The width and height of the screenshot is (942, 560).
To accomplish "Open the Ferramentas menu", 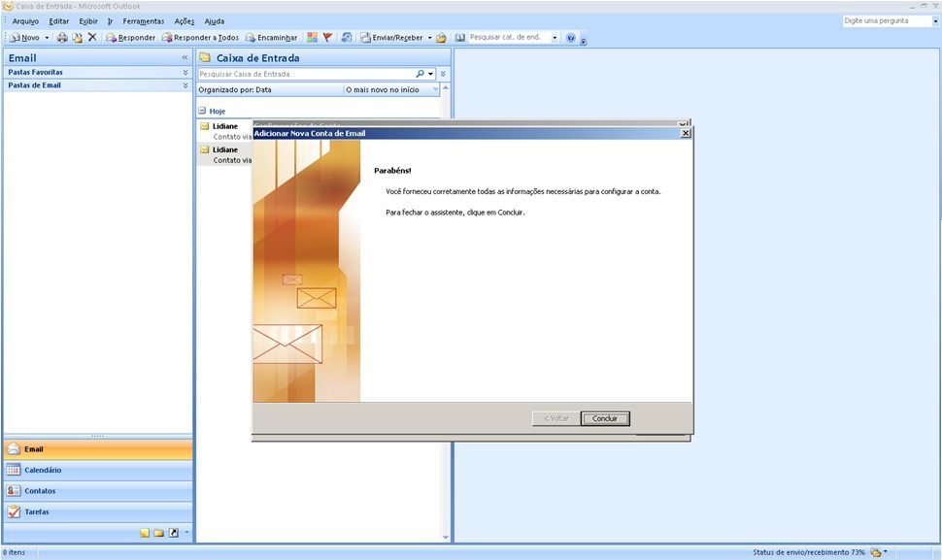I will (x=143, y=21).
